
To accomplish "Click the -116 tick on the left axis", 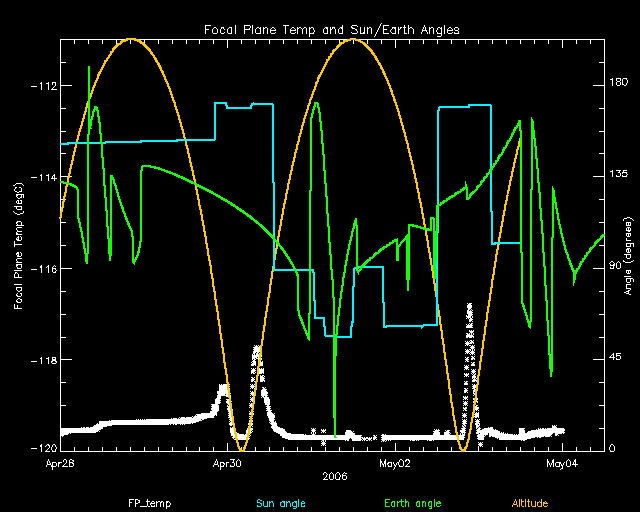I will 43,269.
